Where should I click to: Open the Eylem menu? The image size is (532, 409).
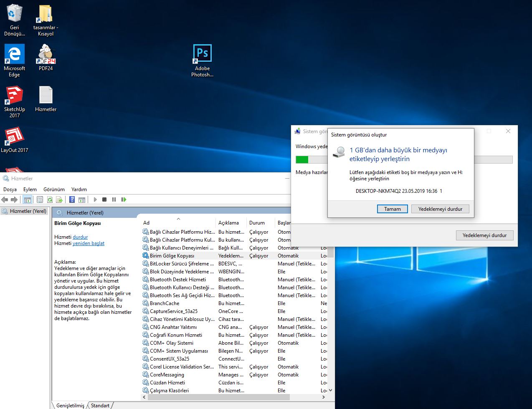pos(30,189)
